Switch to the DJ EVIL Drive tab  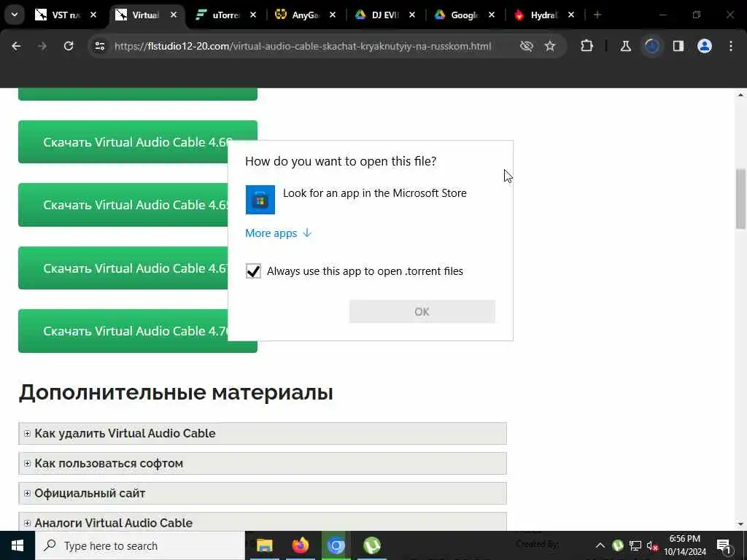[x=385, y=15]
